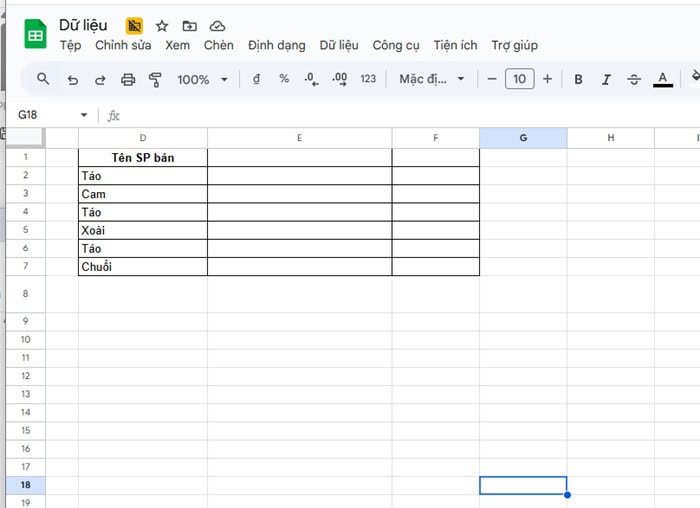This screenshot has width=700, height=508.
Task: Select the Táo cell in row 2
Action: (x=143, y=176)
